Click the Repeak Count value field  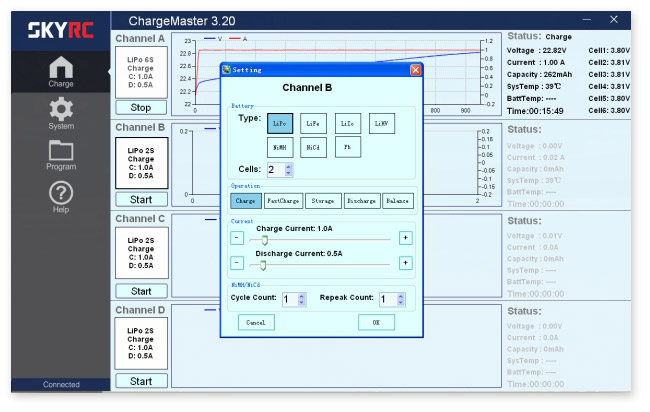[388, 299]
